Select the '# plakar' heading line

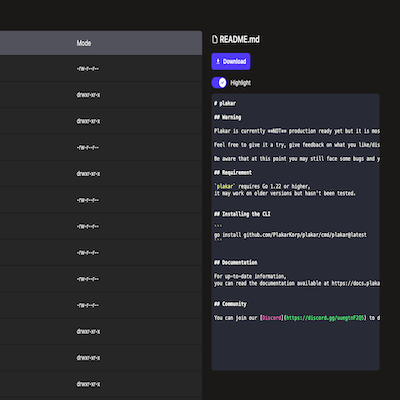pos(225,103)
